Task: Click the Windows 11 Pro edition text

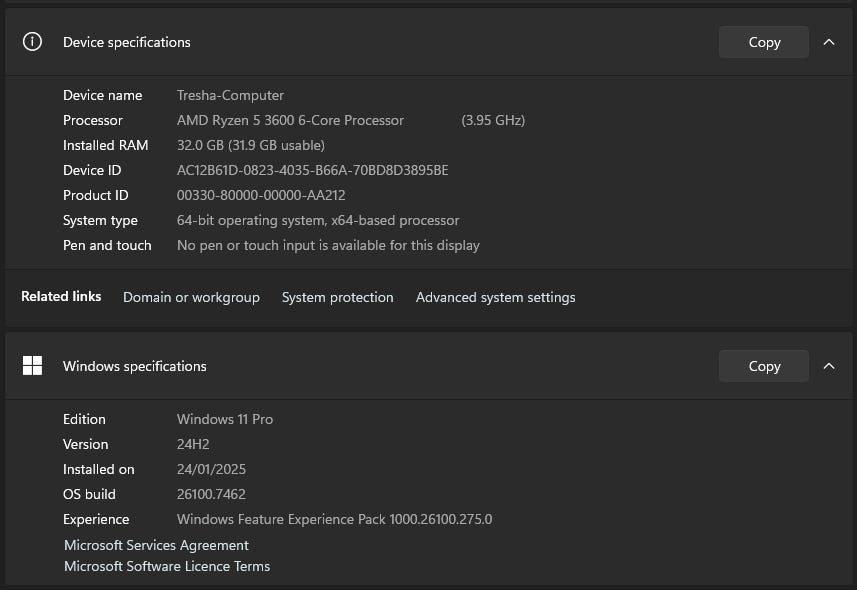Action: pyautogui.click(x=224, y=419)
